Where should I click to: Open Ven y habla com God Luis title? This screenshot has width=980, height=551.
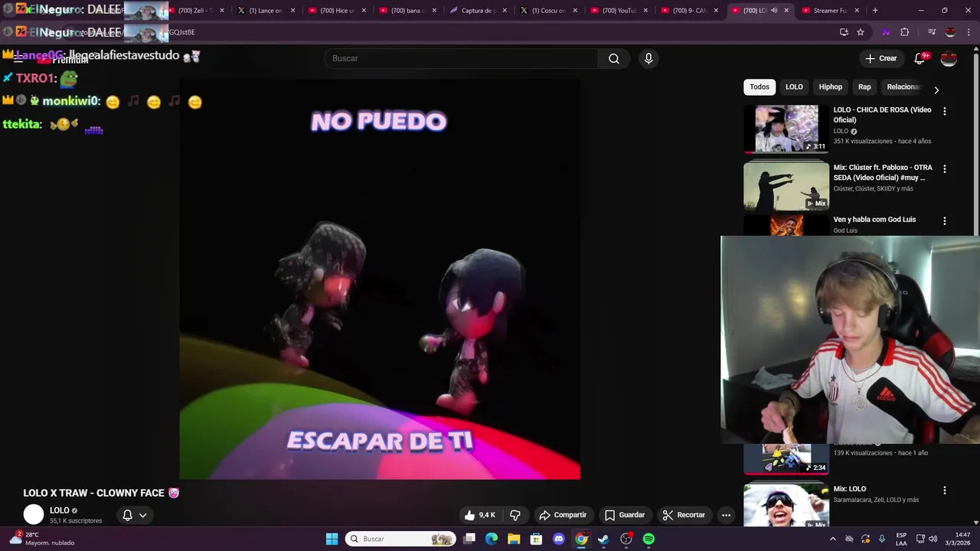click(874, 220)
